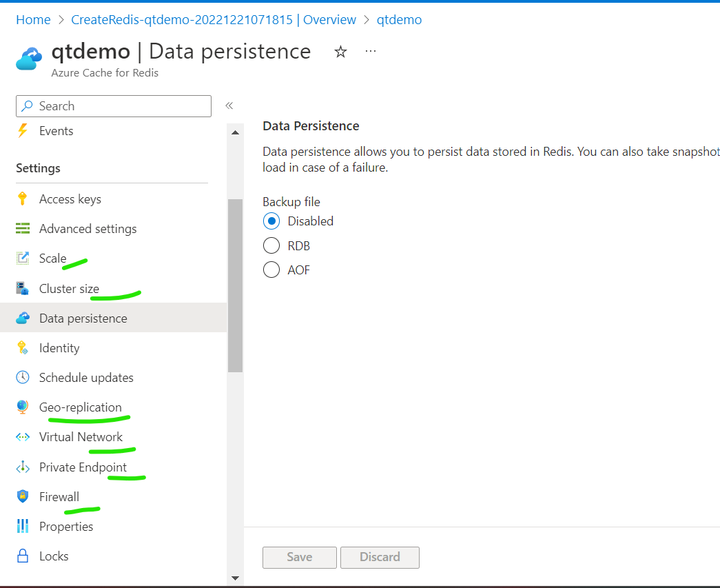Click the Scale icon in sidebar
Viewport: 720px width, 588px height.
[23, 258]
